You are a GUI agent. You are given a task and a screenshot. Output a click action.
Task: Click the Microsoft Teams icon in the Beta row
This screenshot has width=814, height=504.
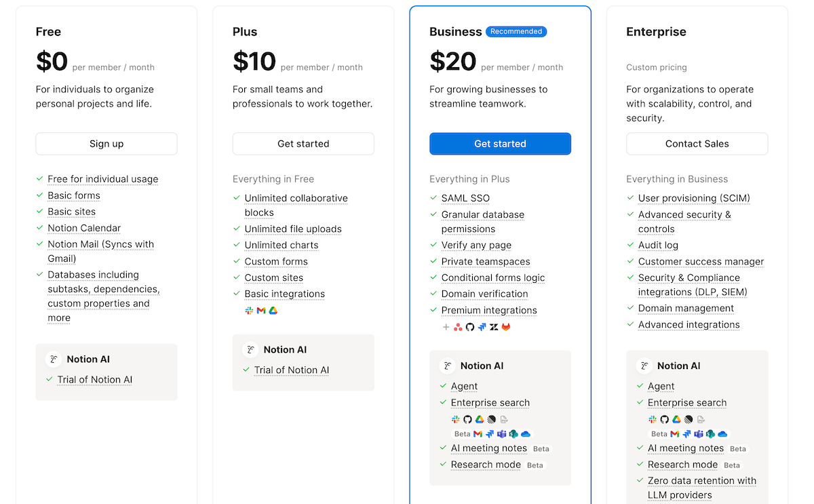(x=501, y=433)
